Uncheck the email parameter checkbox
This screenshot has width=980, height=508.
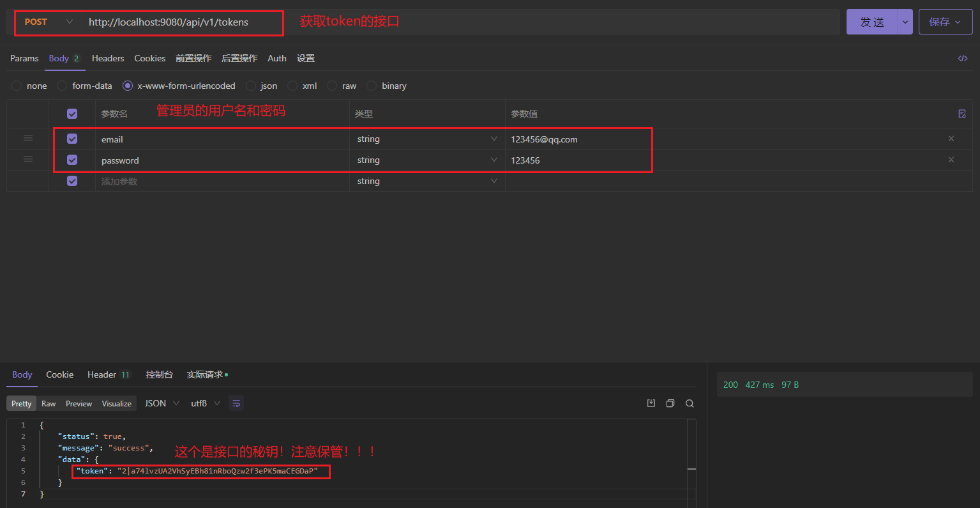tap(72, 139)
